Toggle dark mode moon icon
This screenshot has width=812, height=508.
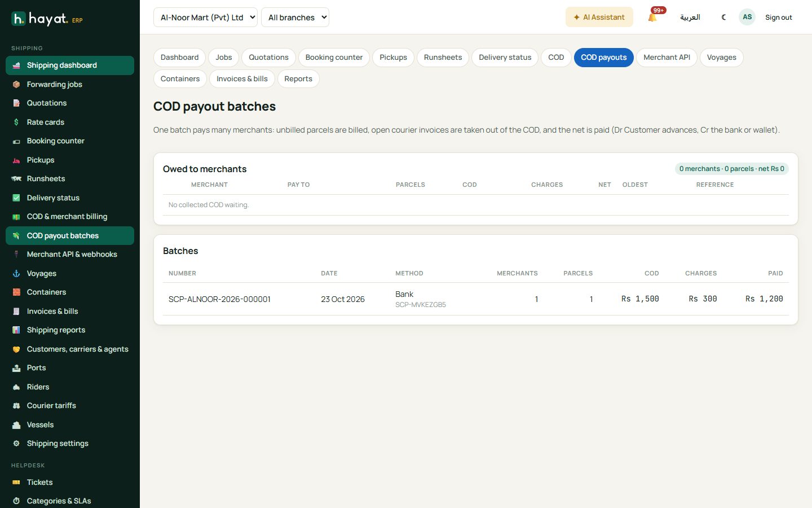pos(723,17)
